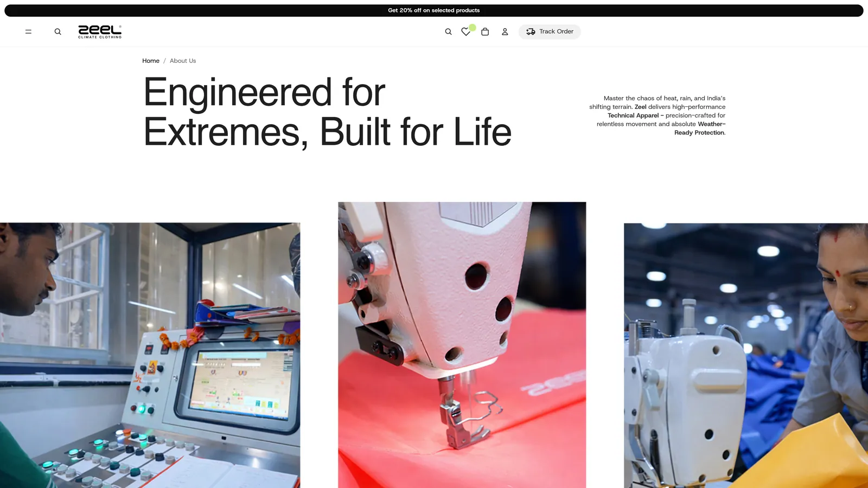
Task: Open the sewing machine on red fabric photo
Action: tap(462, 345)
